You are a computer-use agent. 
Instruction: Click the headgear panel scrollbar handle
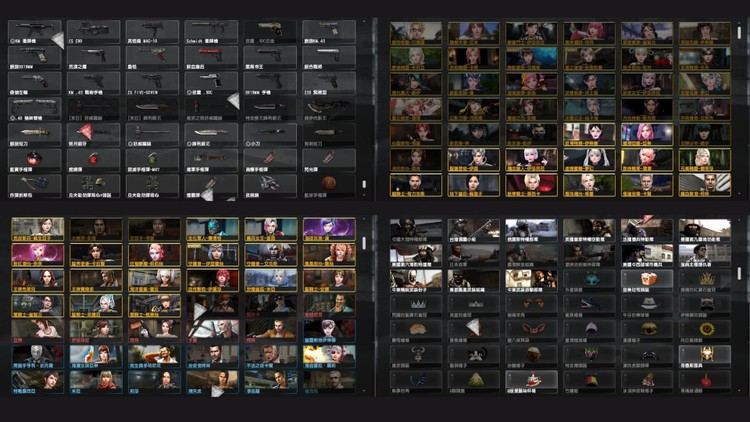[x=739, y=274]
